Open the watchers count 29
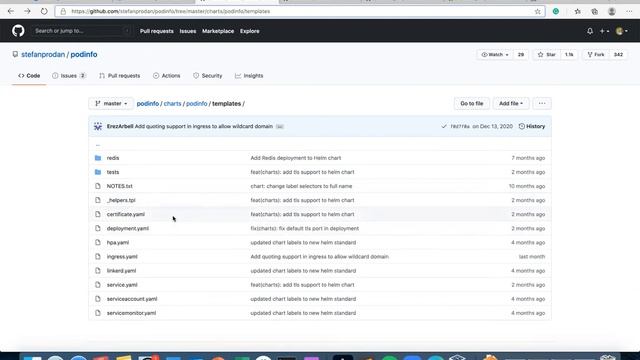640x360 pixels. pyautogui.click(x=521, y=55)
